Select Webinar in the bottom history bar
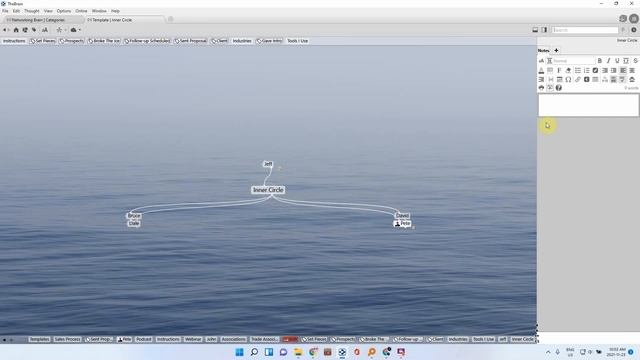 tap(193, 339)
